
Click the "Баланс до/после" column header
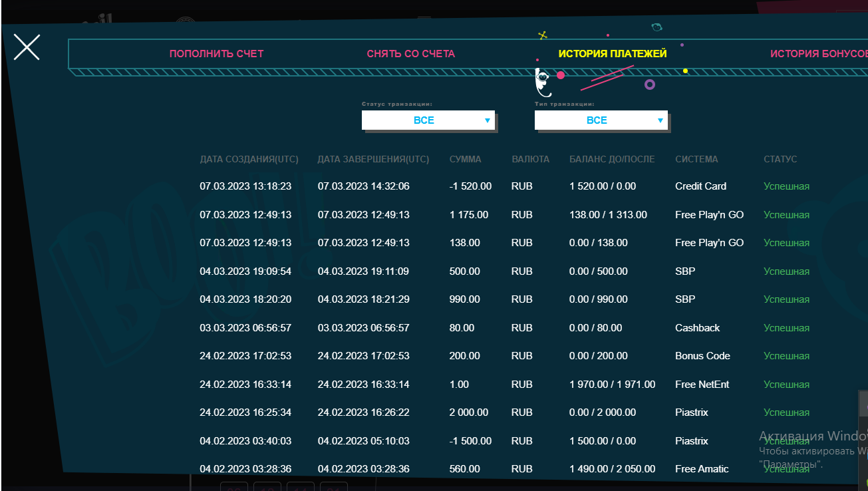(x=612, y=160)
